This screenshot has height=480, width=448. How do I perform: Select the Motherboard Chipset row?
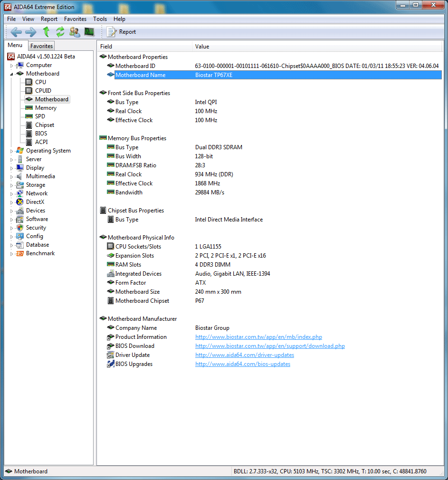(274, 301)
